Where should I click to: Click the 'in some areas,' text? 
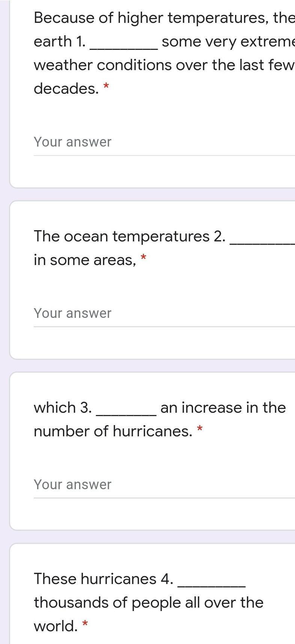coord(85,260)
